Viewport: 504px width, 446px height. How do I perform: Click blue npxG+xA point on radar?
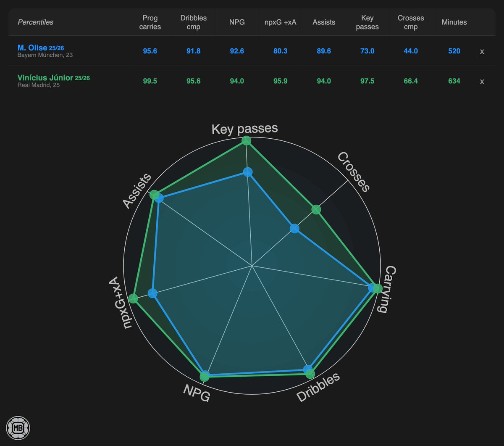[x=152, y=293]
